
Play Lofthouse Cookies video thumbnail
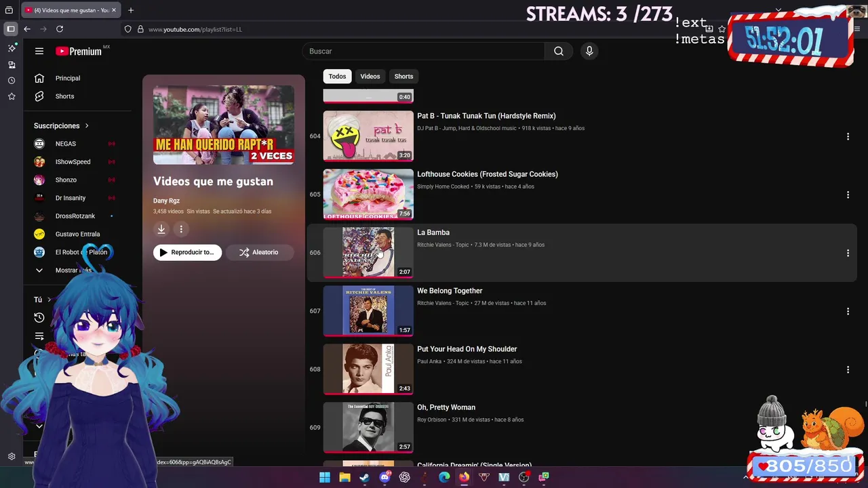[x=368, y=195]
